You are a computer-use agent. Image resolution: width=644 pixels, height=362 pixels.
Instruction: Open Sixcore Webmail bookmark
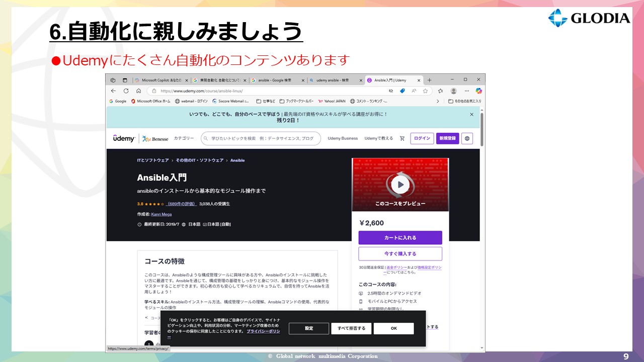point(230,101)
